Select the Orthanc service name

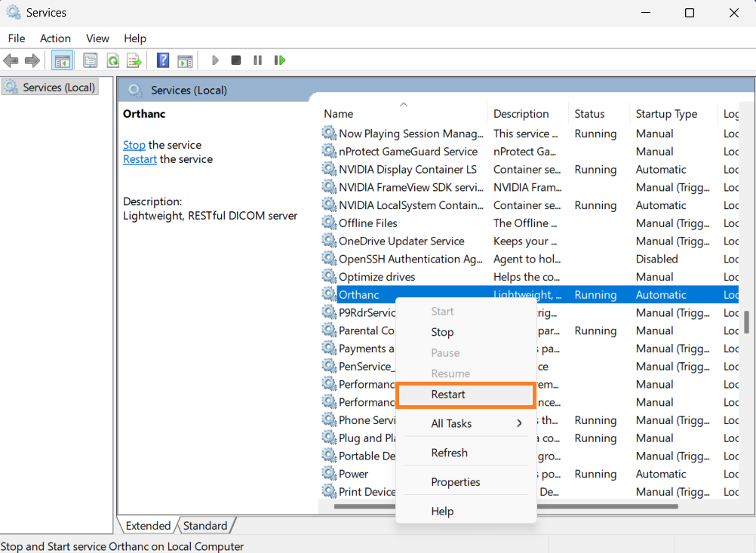[x=358, y=294]
